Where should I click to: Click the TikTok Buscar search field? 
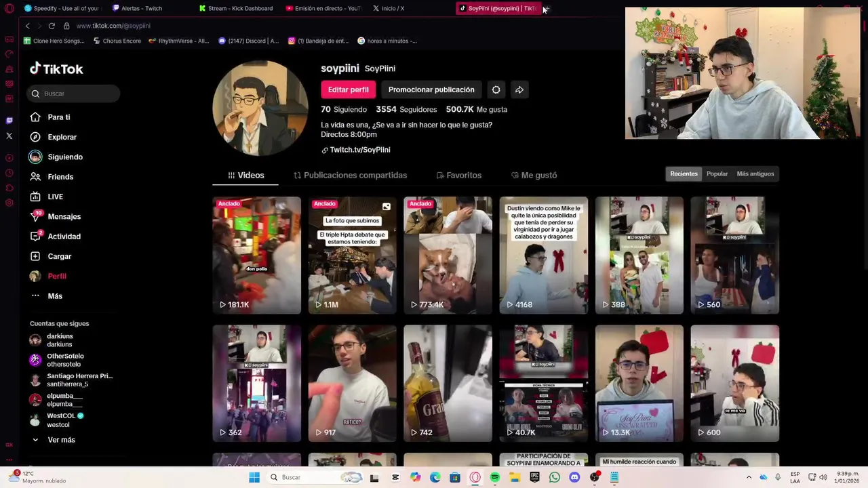[74, 94]
